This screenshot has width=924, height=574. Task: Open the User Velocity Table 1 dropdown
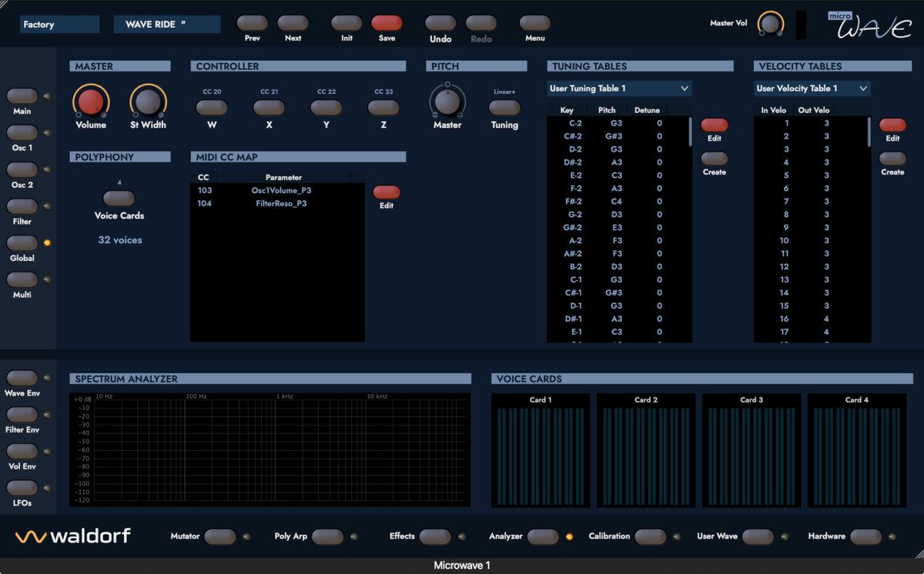(x=812, y=88)
